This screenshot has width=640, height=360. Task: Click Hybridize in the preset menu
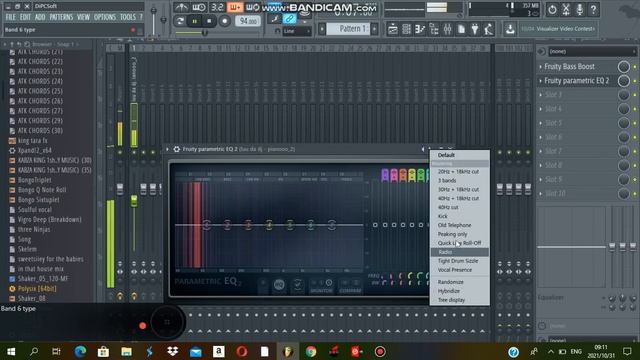click(449, 291)
